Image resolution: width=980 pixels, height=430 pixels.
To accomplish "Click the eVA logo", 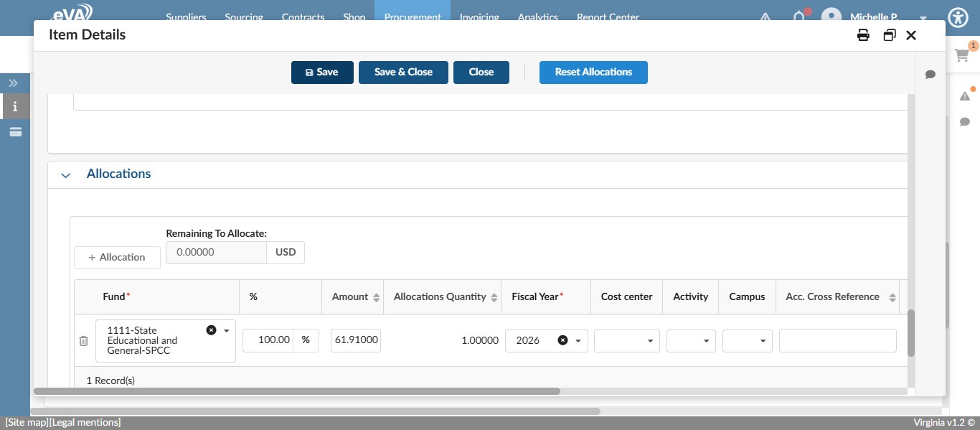I will pos(73,13).
